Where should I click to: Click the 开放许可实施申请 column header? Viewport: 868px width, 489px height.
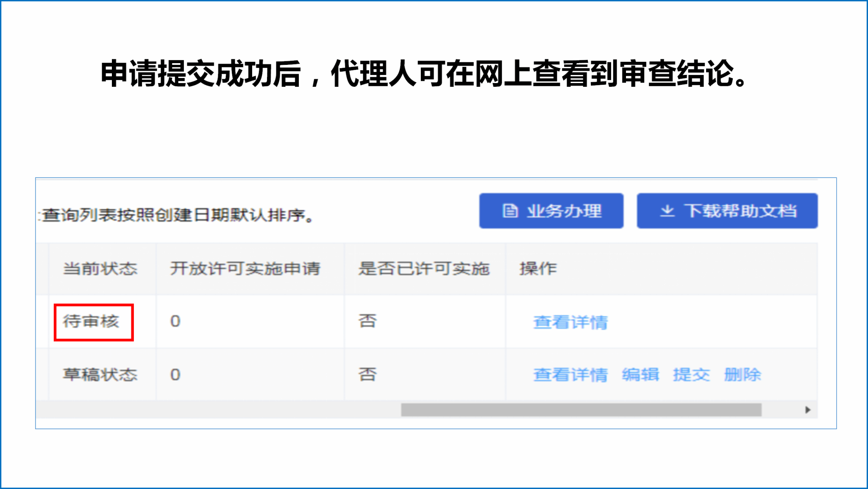tap(245, 269)
